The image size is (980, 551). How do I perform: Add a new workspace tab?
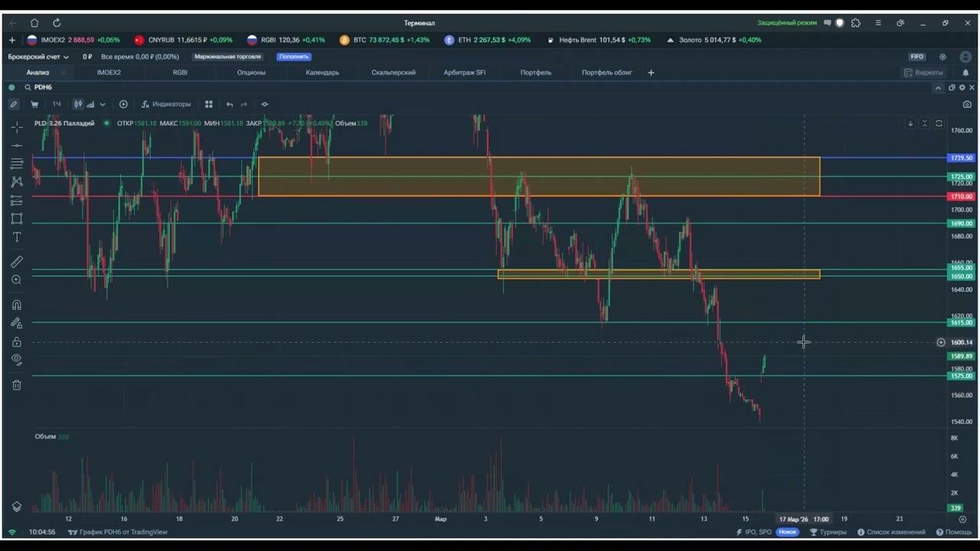[x=651, y=73]
